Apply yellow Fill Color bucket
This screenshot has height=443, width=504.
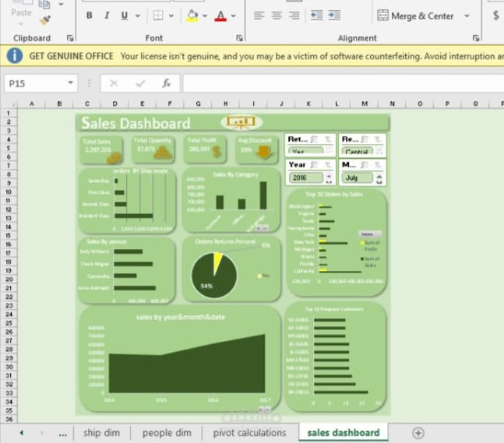(x=192, y=16)
